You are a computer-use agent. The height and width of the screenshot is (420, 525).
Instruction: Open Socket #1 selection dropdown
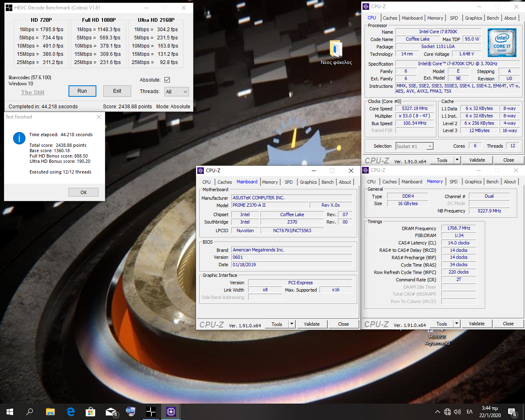pos(414,146)
